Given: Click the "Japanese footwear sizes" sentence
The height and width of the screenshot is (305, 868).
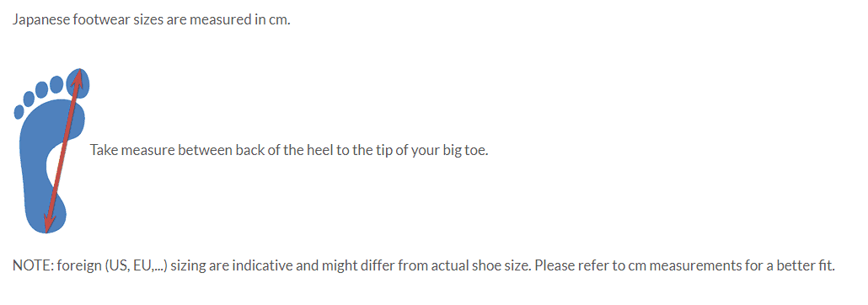Looking at the screenshot, I should point(151,20).
